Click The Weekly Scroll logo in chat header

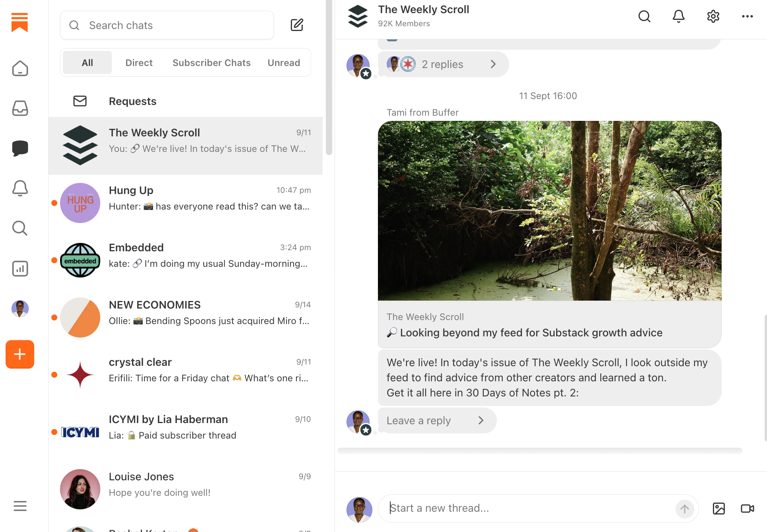tap(358, 16)
